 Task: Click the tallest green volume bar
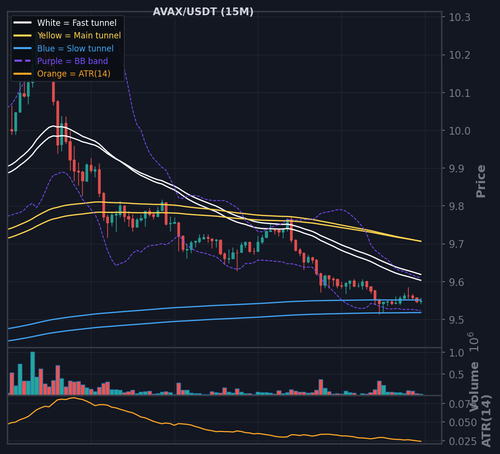click(32, 373)
